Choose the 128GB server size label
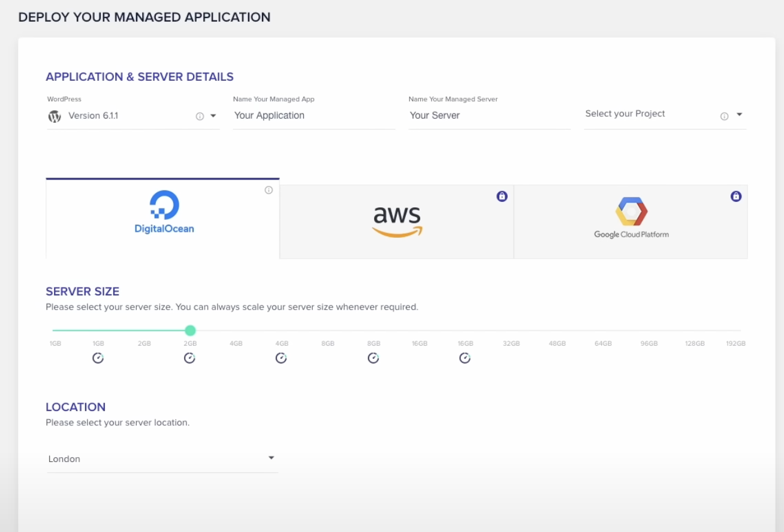The width and height of the screenshot is (784, 532). (x=695, y=344)
